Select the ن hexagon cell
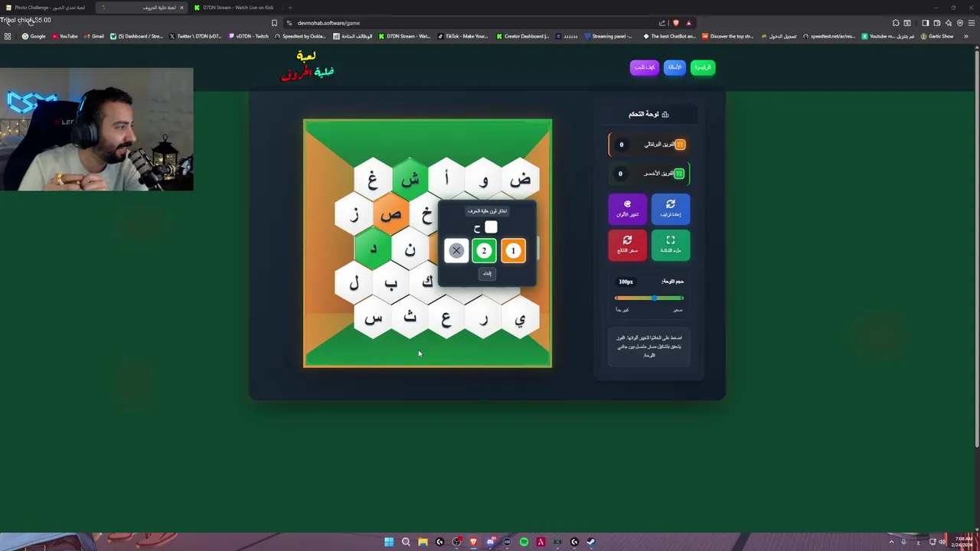 click(410, 249)
